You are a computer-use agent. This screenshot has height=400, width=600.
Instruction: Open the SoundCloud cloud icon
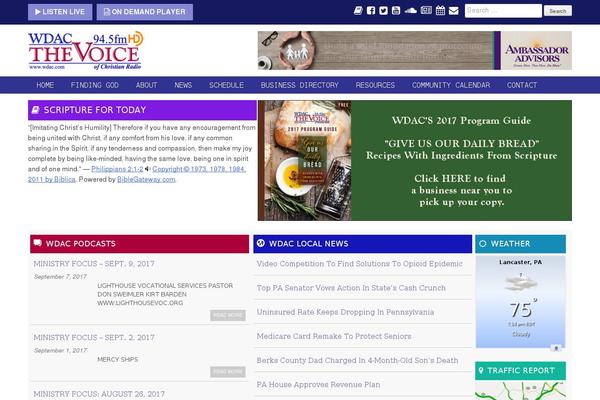(411, 11)
